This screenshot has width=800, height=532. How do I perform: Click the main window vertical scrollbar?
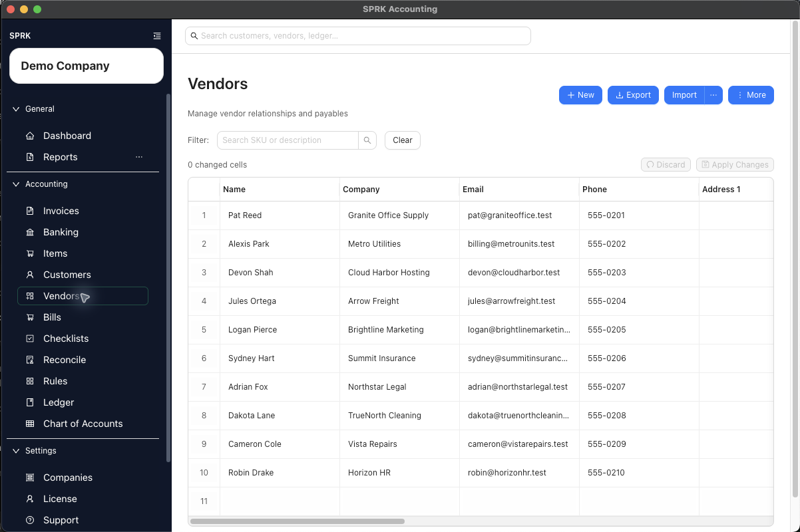point(795,259)
